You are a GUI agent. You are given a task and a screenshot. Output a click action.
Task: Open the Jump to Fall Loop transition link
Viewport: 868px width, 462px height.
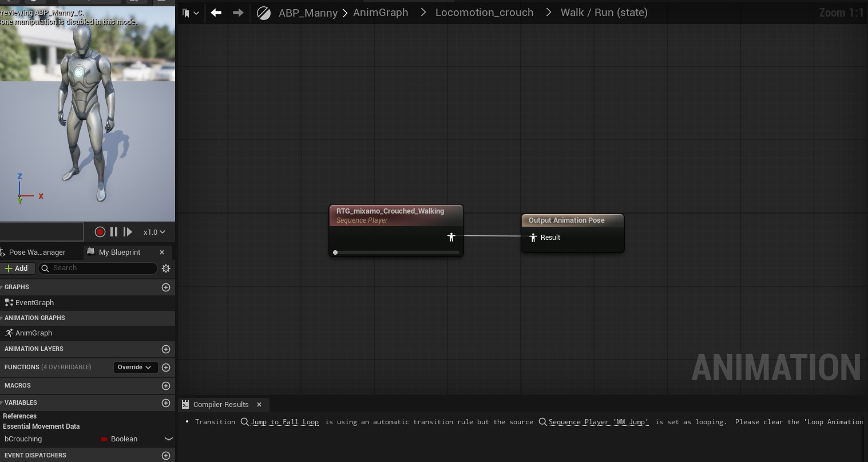[284, 422]
